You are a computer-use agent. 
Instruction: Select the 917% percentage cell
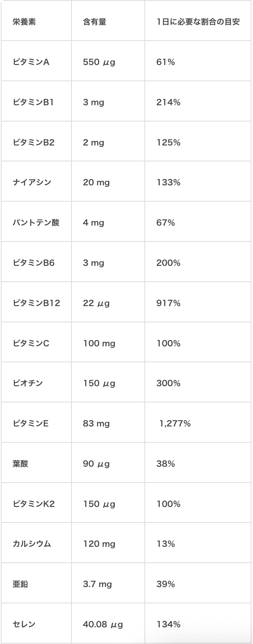click(168, 303)
